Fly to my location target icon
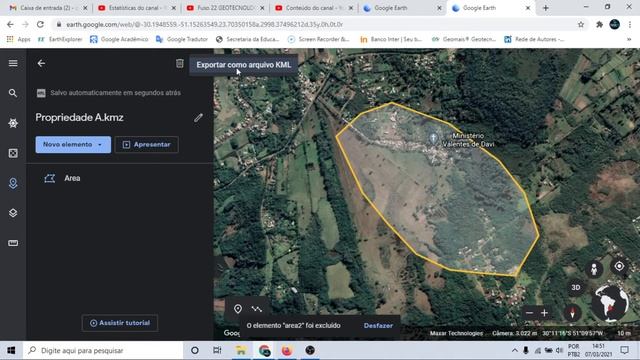Screen dimensions: 640x360 pyautogui.click(x=619, y=266)
